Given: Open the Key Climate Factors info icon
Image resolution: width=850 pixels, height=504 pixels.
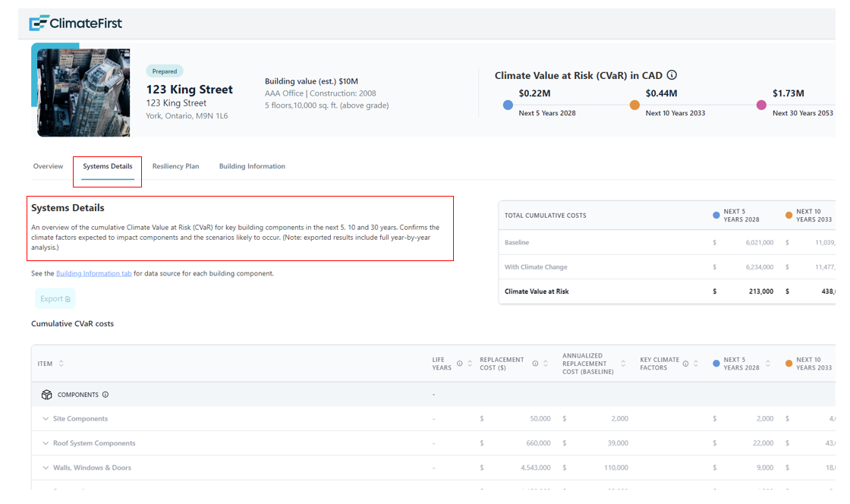Looking at the screenshot, I should coord(685,363).
